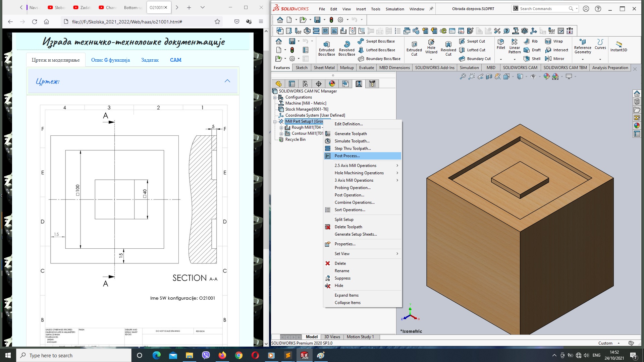The height and width of the screenshot is (362, 644).
Task: Open 2.5 Axis Mill Operations submenu
Action: point(363,166)
